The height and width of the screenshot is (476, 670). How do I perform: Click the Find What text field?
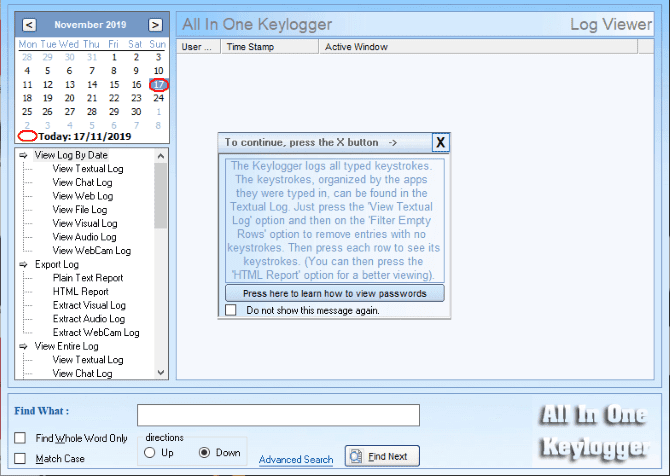point(278,415)
